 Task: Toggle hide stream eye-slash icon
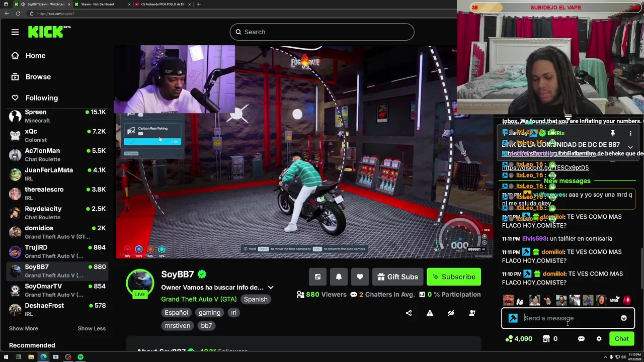point(451,313)
